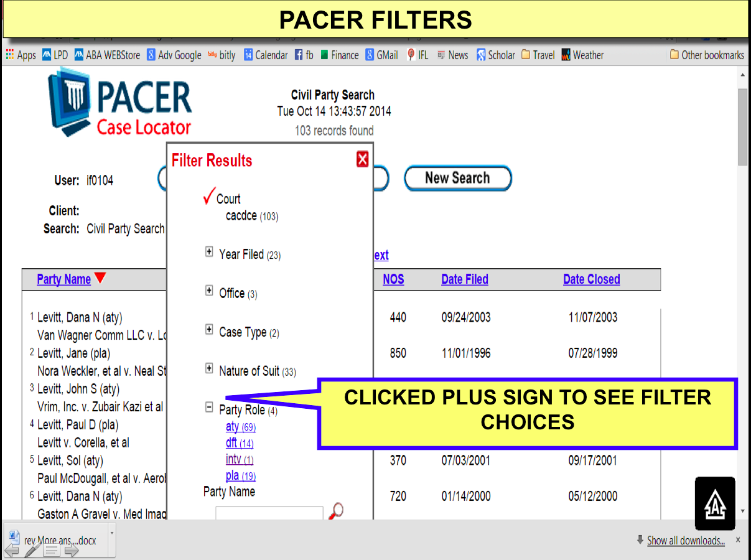751x560 pixels.
Task: Select party row "Levitt, Sol (aty)"
Action: (70, 461)
